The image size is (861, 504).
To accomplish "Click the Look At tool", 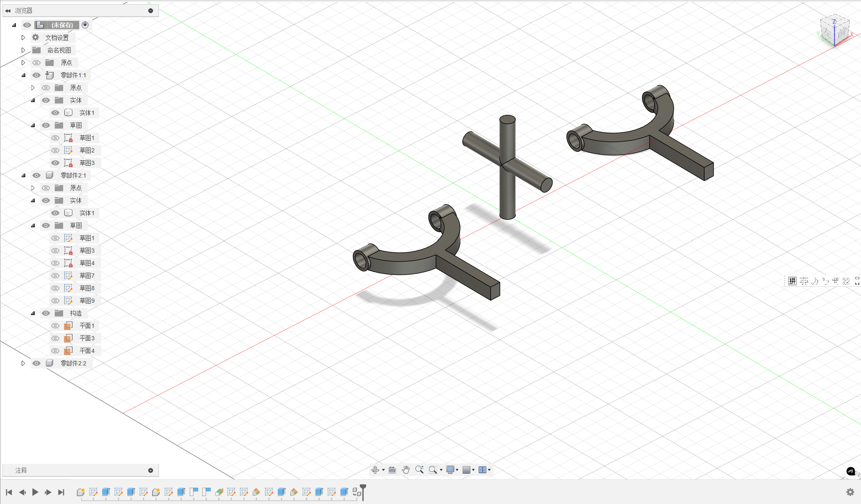I will 392,470.
